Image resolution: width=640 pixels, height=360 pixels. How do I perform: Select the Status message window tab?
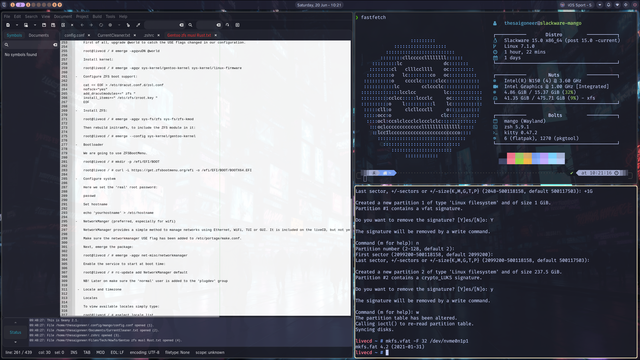click(16, 332)
